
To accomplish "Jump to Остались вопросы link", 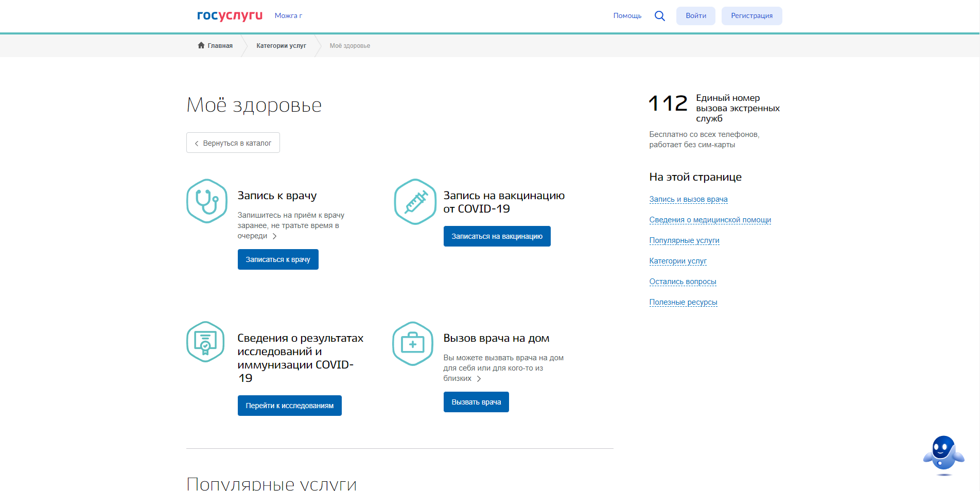I will pyautogui.click(x=682, y=282).
